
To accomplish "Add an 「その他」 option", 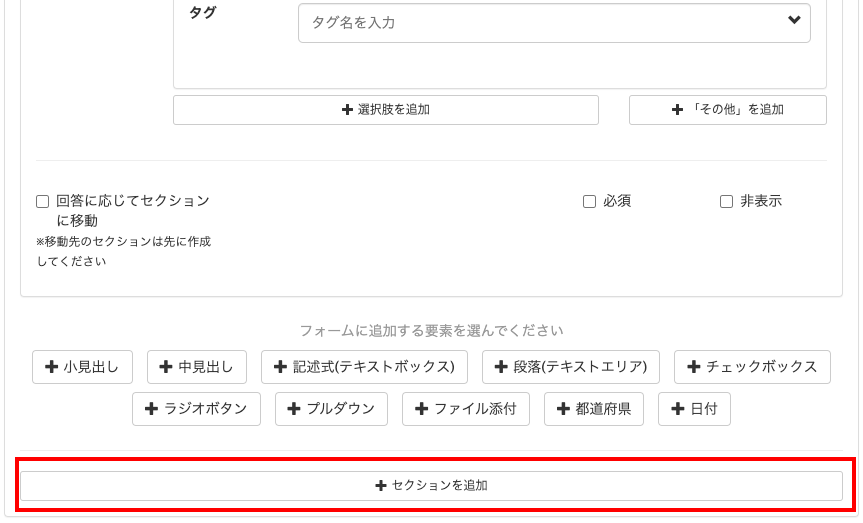I will [x=727, y=110].
